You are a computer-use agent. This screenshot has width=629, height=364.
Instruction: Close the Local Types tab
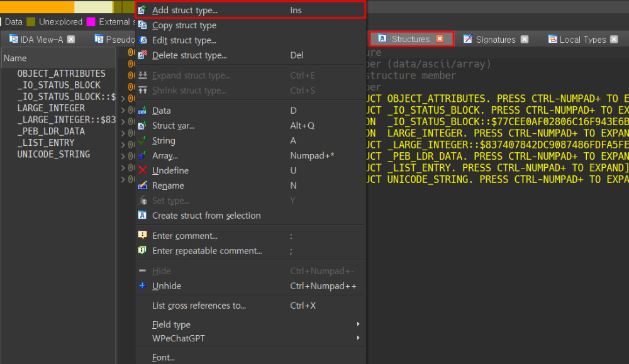614,39
